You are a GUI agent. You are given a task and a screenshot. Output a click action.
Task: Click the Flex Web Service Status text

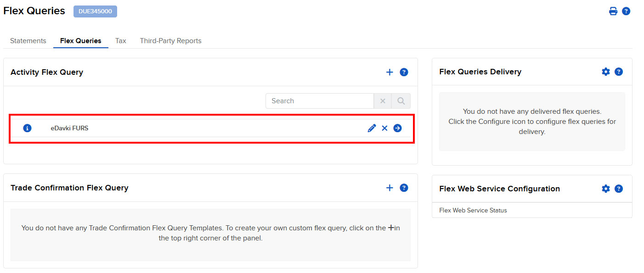click(x=473, y=210)
